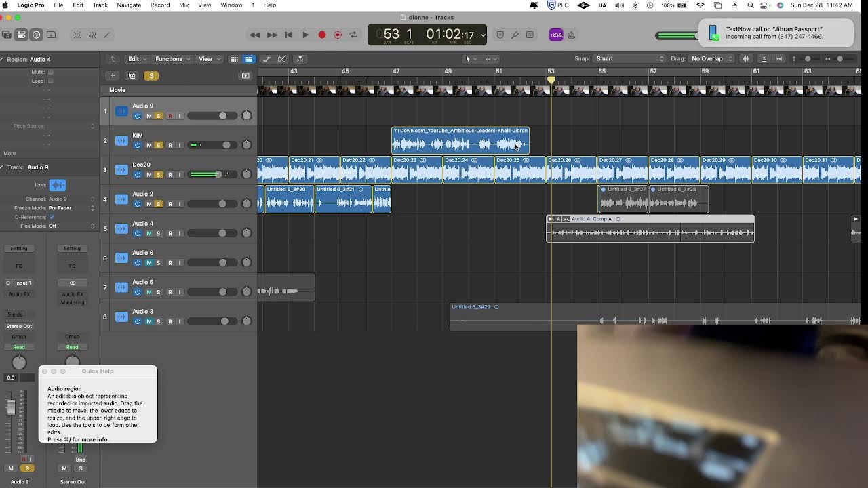Image resolution: width=868 pixels, height=488 pixels.
Task: Open the Track menu
Action: tap(100, 5)
